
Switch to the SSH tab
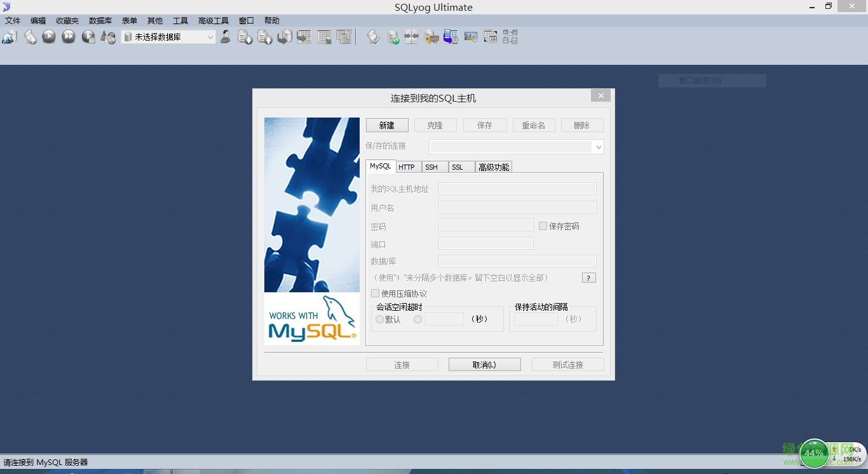click(x=433, y=166)
